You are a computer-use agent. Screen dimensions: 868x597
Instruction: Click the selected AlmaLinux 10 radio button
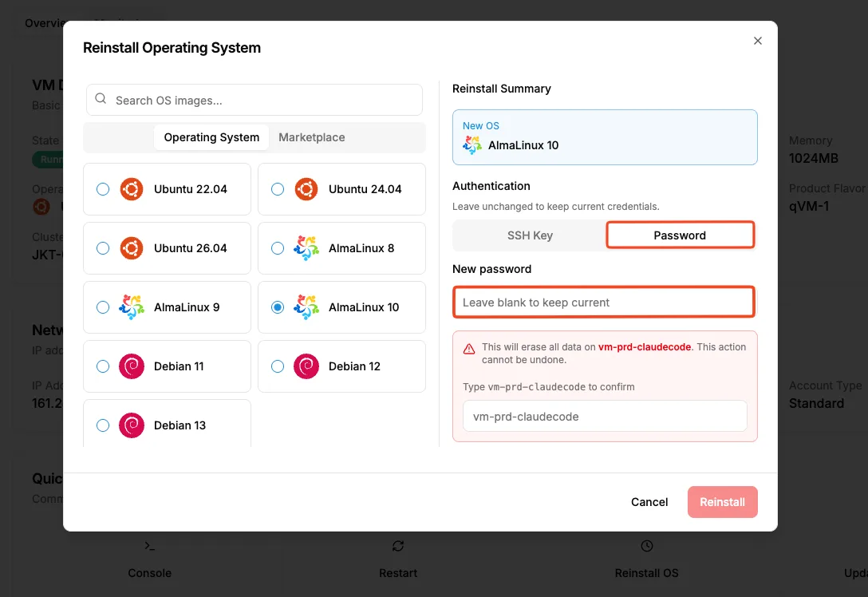coord(278,307)
